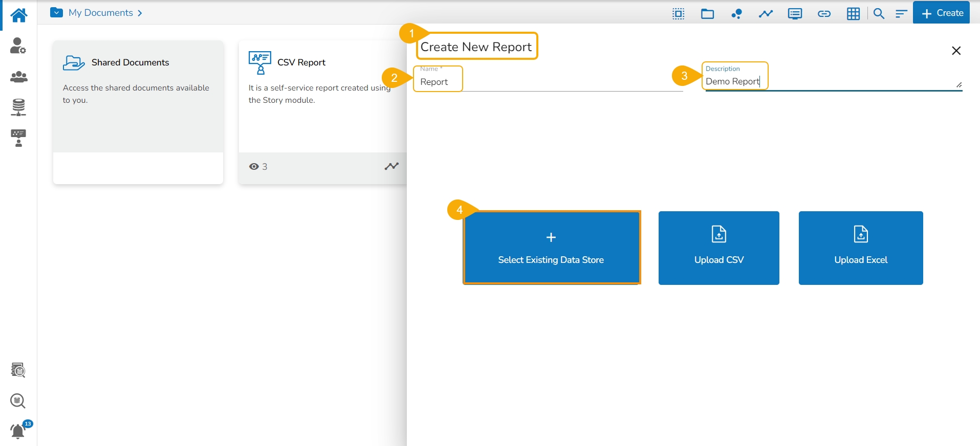Open the data center sidebar icon
Screen dimensions: 980x446
18,107
